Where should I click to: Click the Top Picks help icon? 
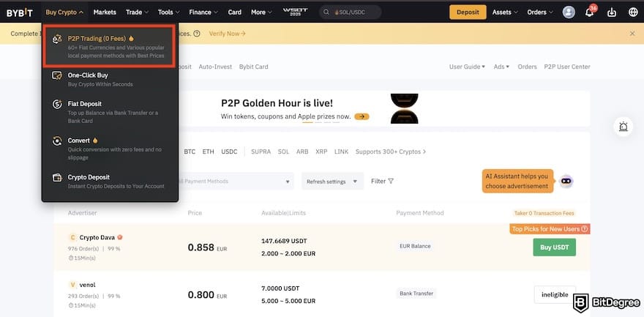(585, 228)
